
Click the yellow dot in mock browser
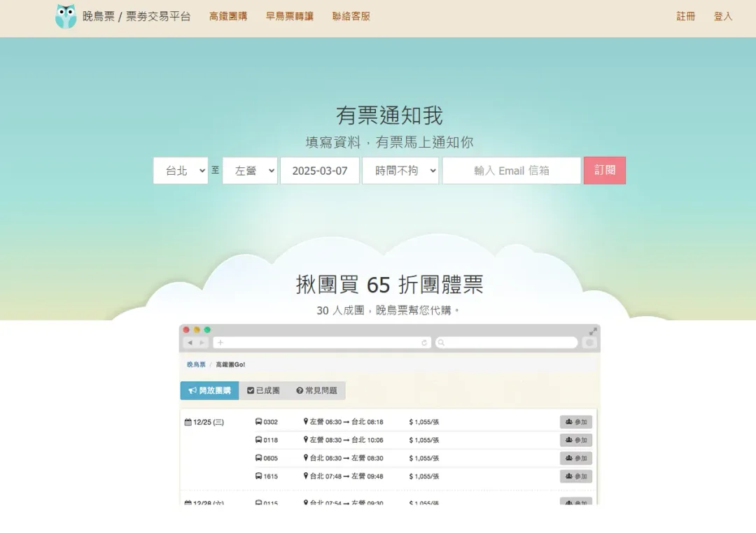click(x=197, y=330)
